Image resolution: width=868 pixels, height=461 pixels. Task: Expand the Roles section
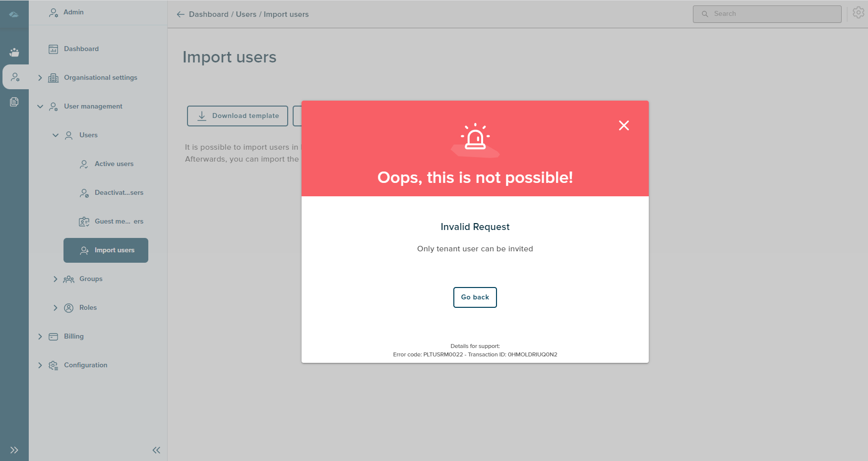click(56, 308)
